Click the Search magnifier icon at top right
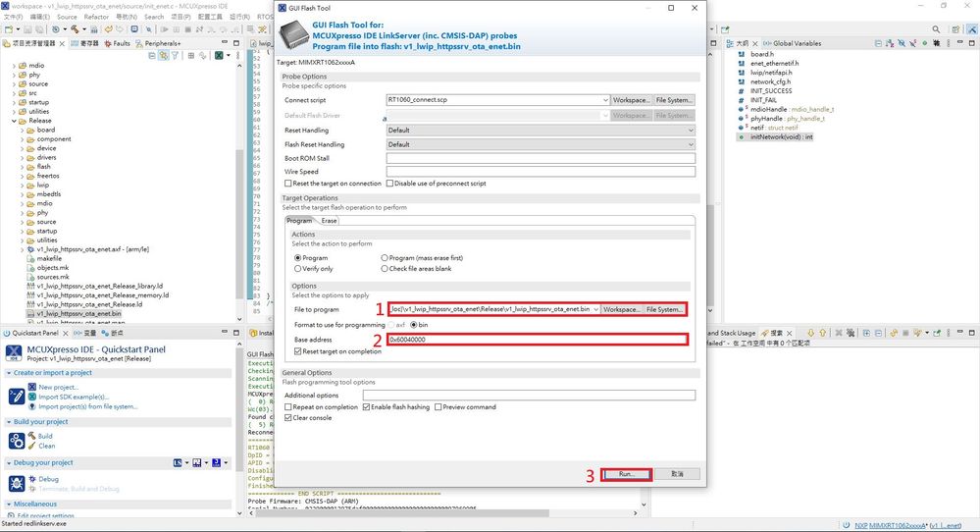980x532 pixels. click(x=936, y=29)
